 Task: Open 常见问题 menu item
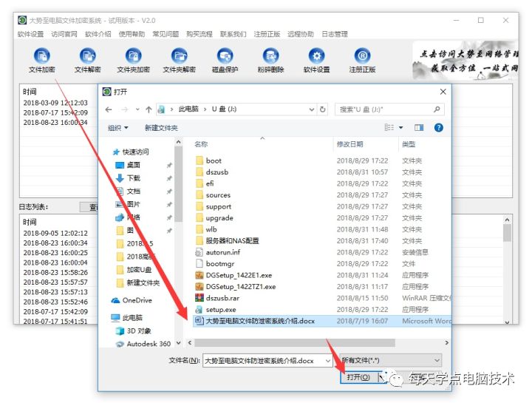(166, 34)
